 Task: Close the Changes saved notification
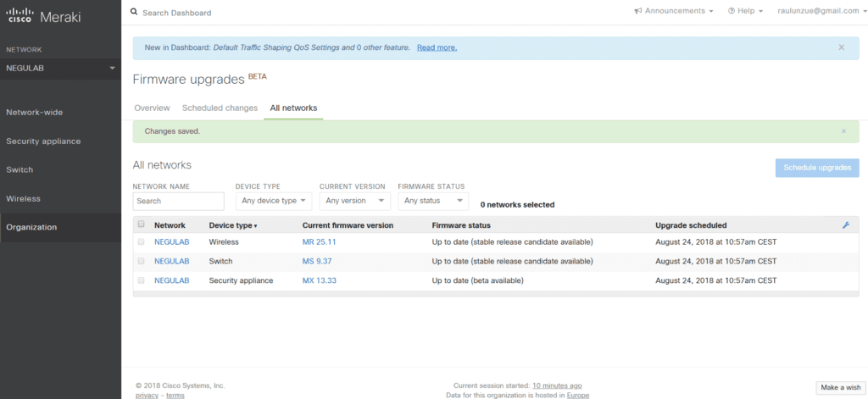[x=843, y=131]
